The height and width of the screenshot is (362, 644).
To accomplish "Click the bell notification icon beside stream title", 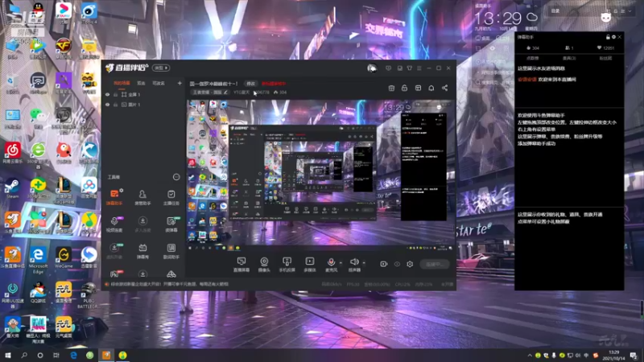I will pos(431,88).
